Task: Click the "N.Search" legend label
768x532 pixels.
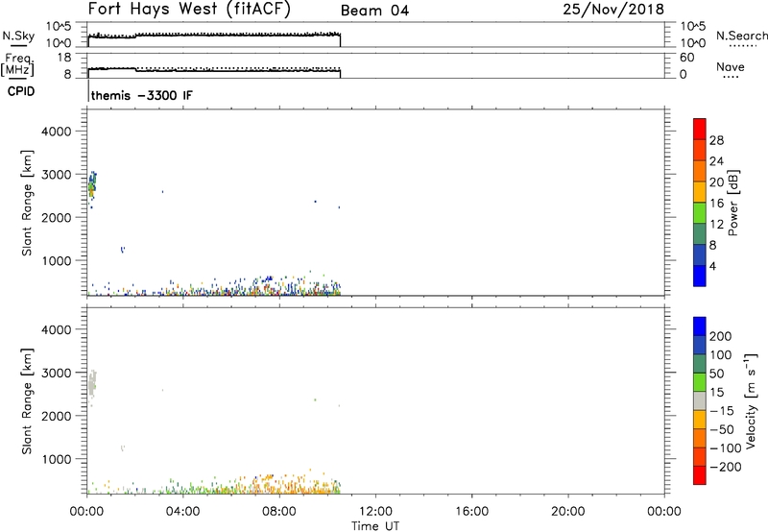Action: coord(741,36)
